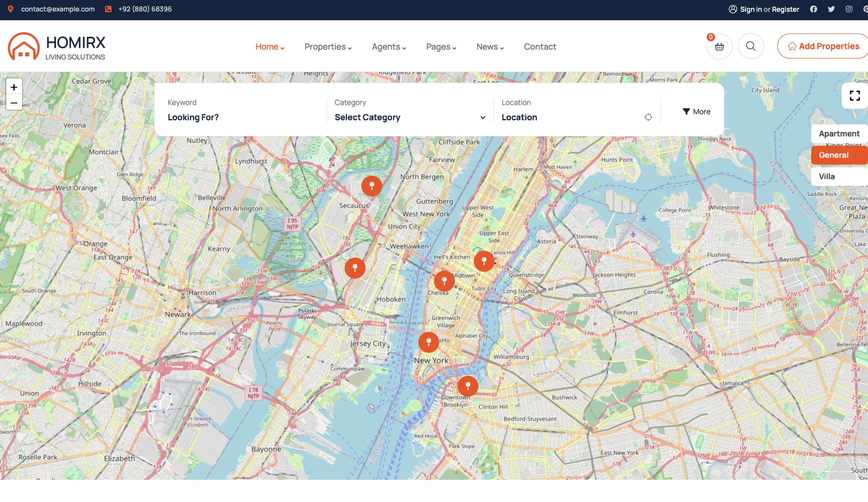
Task: Click the map pin near Secaucus
Action: [372, 186]
